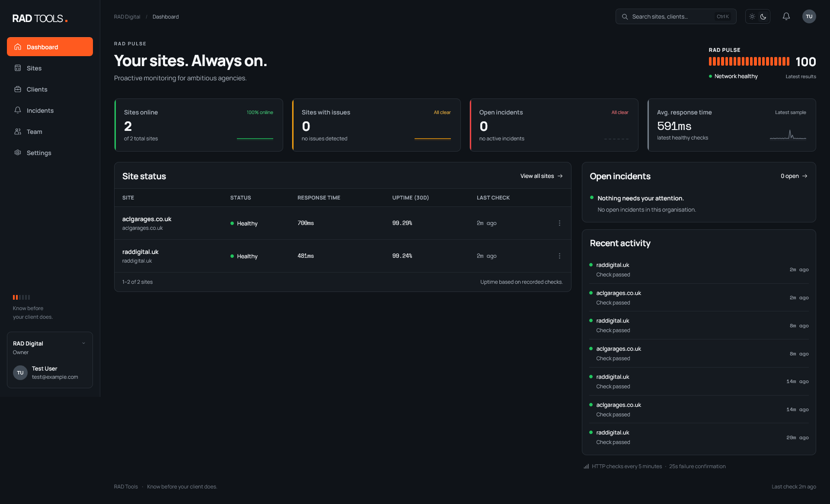This screenshot has width=830, height=504.
Task: Click View all sites link
Action: pyautogui.click(x=541, y=176)
